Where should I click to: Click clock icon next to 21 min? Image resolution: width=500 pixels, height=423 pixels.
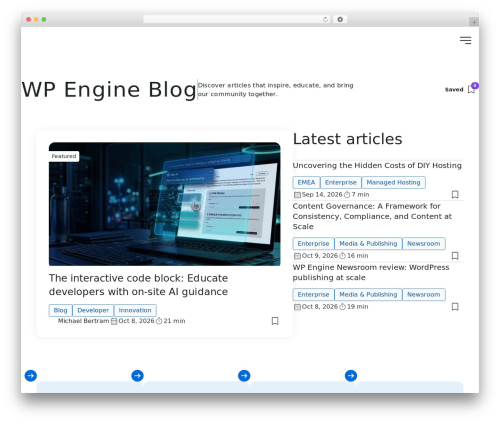pyautogui.click(x=159, y=321)
